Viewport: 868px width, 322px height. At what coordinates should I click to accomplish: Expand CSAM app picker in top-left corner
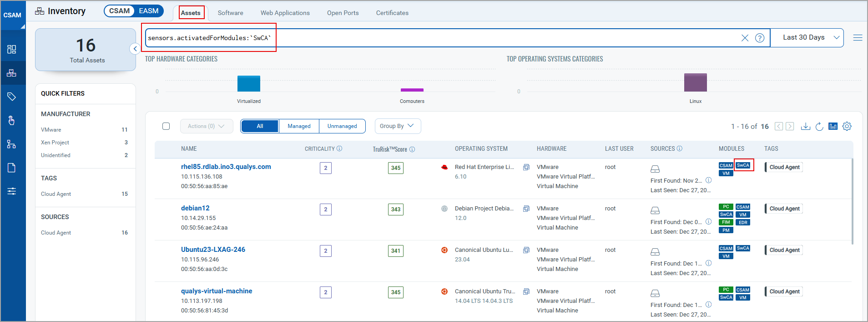[13, 15]
